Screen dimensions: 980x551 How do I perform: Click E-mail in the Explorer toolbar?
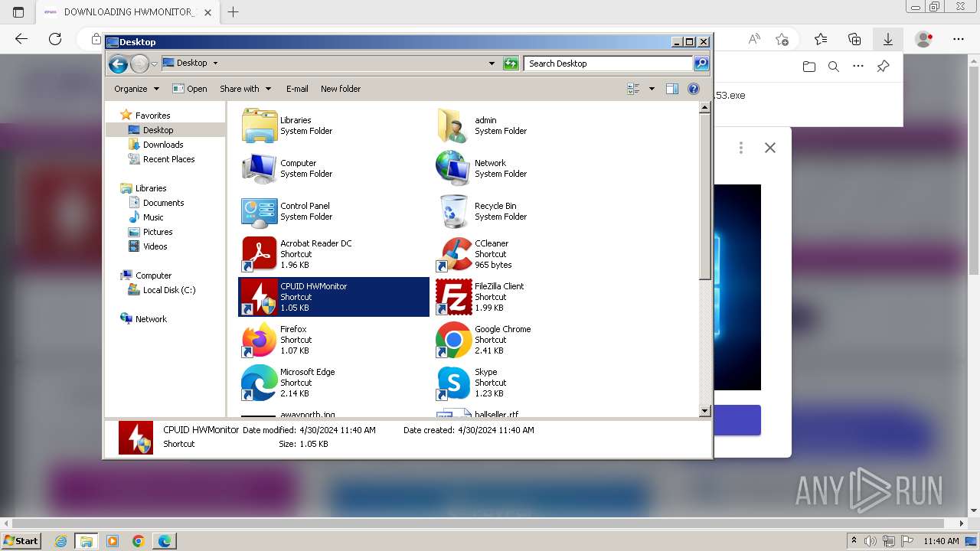point(297,89)
